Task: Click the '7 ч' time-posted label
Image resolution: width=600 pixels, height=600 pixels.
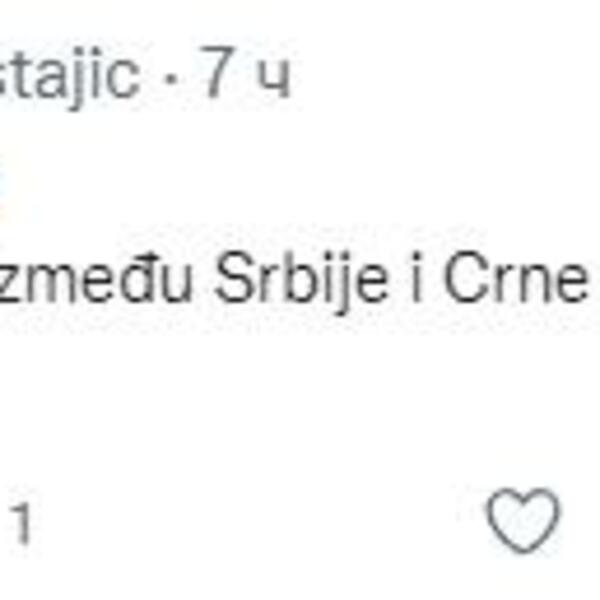Action: point(245,78)
